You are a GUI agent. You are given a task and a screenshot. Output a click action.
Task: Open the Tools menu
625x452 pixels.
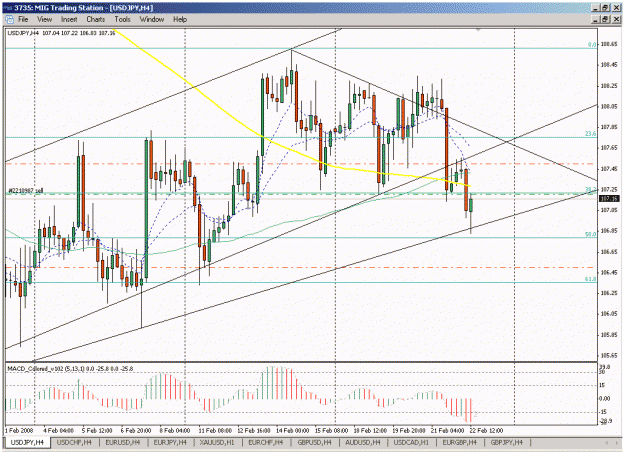coord(122,19)
